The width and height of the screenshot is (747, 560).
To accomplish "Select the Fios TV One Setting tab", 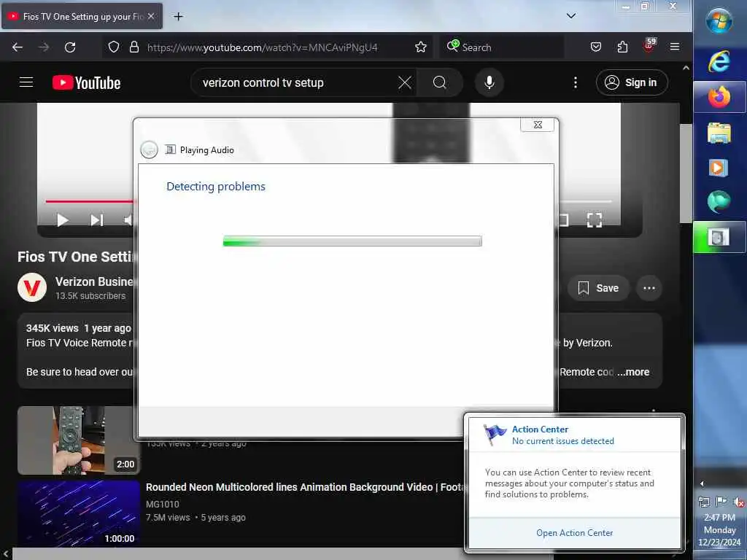I will click(x=82, y=16).
